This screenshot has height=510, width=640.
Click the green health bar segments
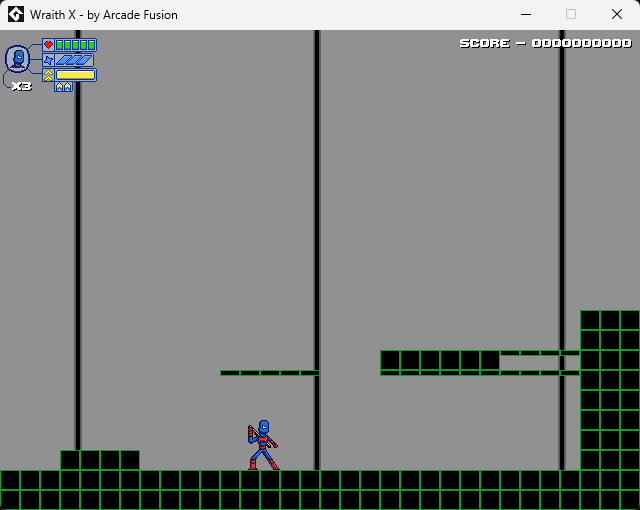pyautogui.click(x=75, y=45)
